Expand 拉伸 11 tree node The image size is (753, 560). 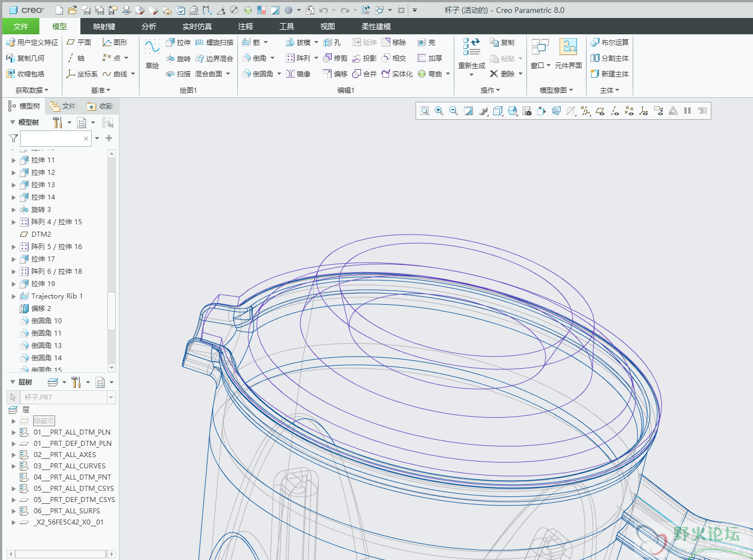click(x=13, y=160)
